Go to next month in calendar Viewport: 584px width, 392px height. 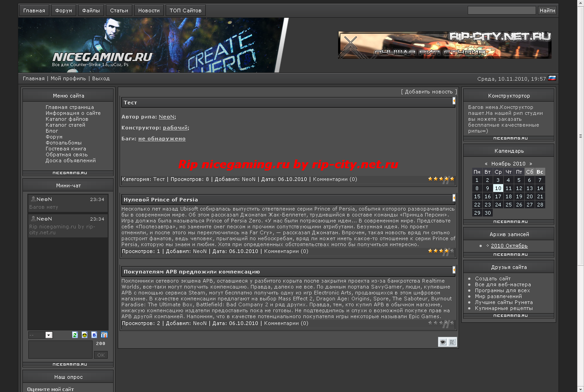531,164
